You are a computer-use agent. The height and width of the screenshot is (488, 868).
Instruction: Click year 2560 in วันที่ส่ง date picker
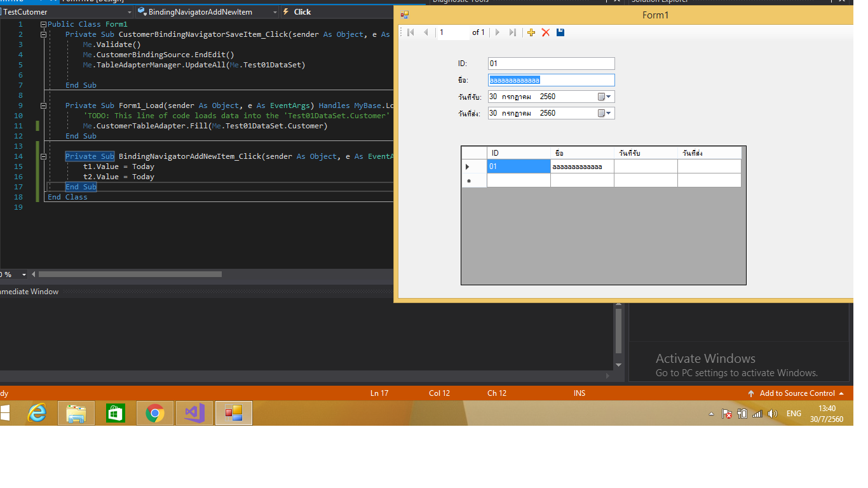pos(548,113)
